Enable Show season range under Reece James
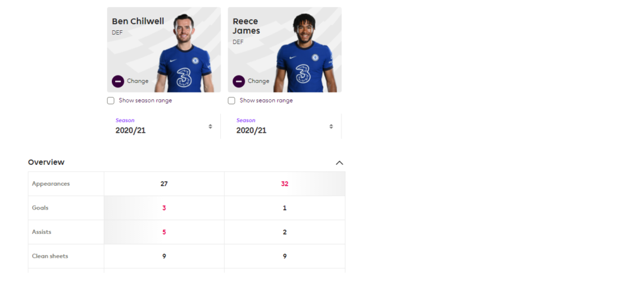 [x=231, y=101]
